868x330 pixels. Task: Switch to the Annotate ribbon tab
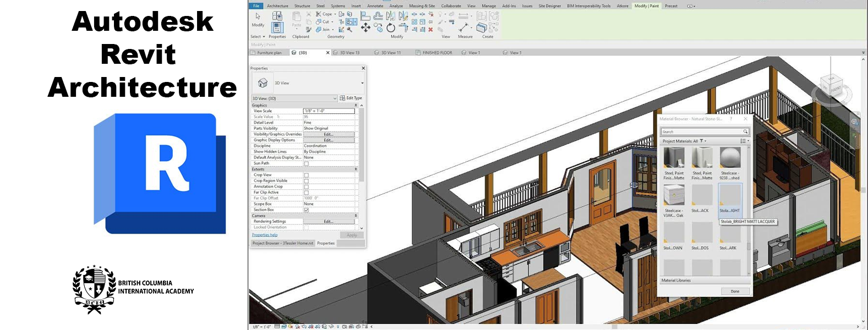click(x=375, y=6)
